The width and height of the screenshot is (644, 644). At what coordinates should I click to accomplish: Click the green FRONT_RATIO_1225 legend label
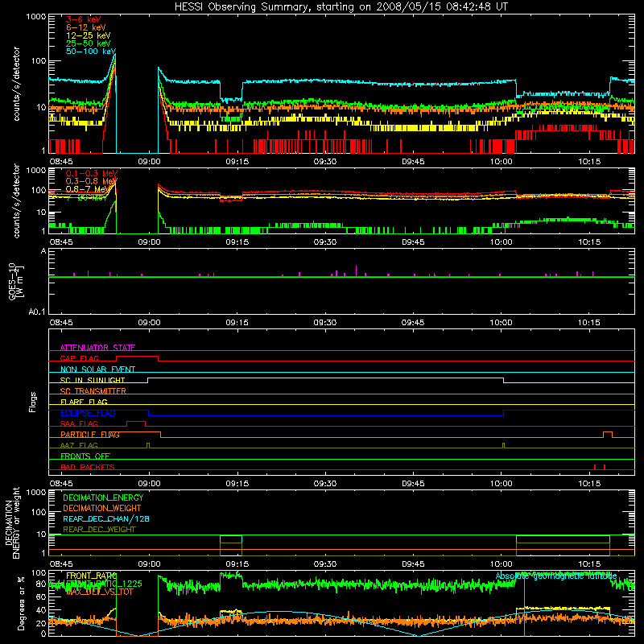(x=104, y=584)
